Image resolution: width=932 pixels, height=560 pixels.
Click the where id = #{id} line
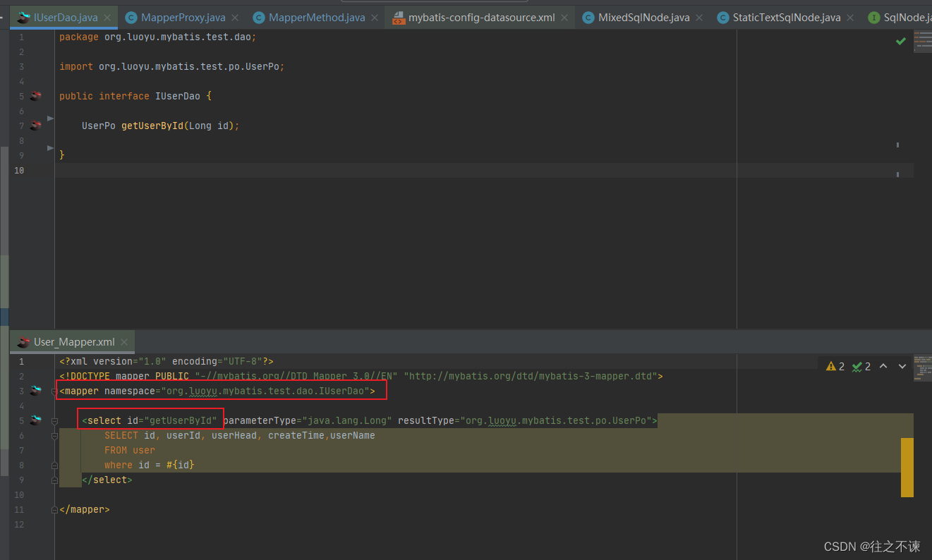click(150, 465)
